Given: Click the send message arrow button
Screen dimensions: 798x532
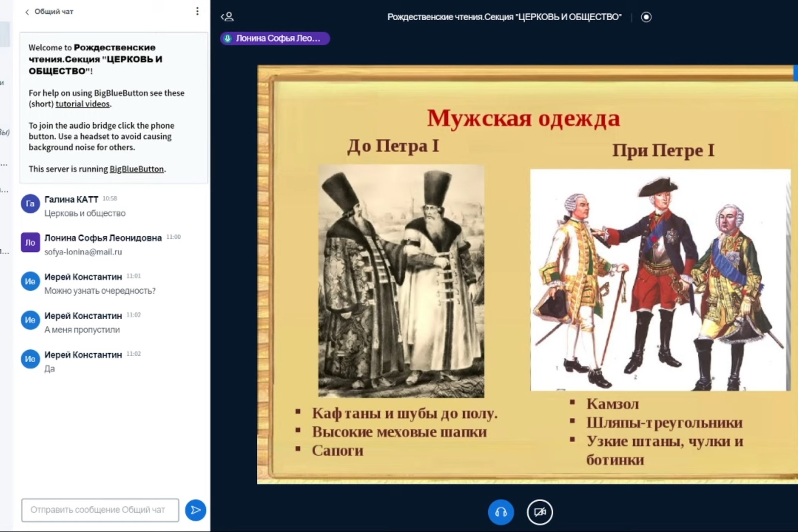Looking at the screenshot, I should click(x=195, y=510).
